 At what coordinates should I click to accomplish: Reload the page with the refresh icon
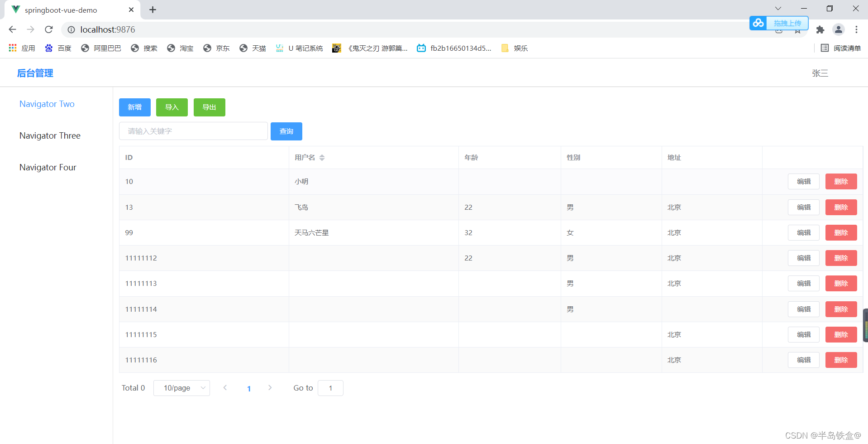pyautogui.click(x=49, y=29)
